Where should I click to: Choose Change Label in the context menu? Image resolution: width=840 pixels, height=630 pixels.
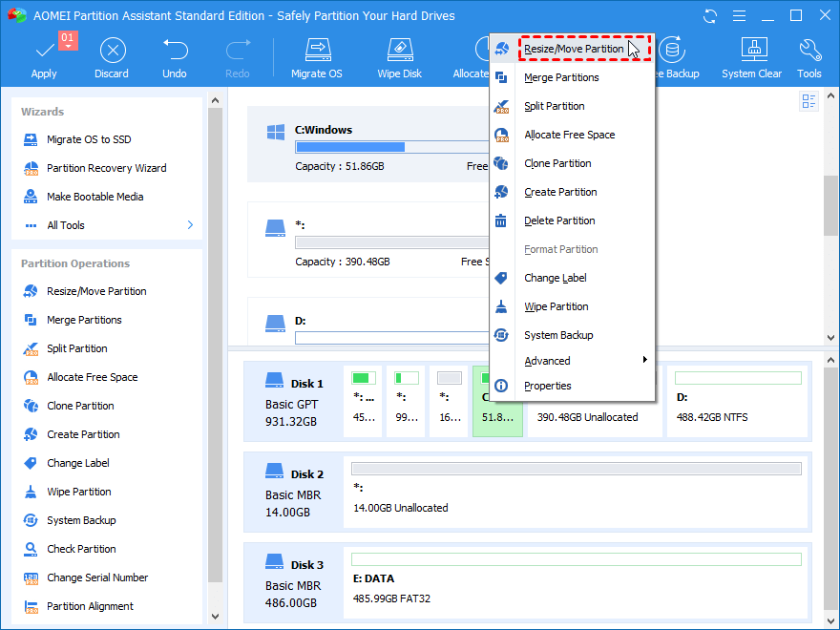[x=572, y=278]
